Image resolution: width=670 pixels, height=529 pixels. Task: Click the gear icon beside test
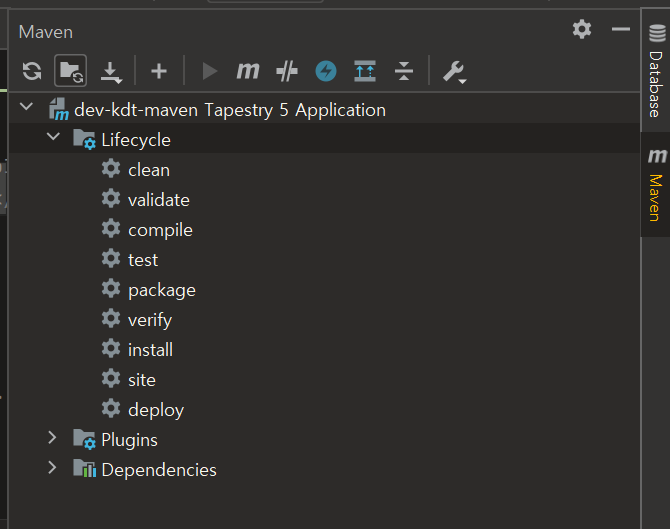(111, 259)
